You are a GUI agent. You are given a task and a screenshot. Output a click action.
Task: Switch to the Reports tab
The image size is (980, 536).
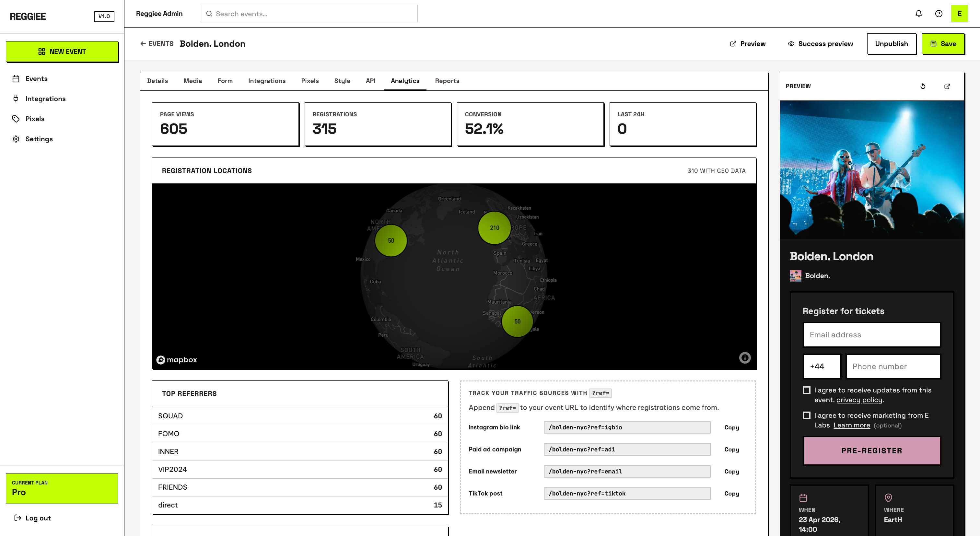[447, 81]
